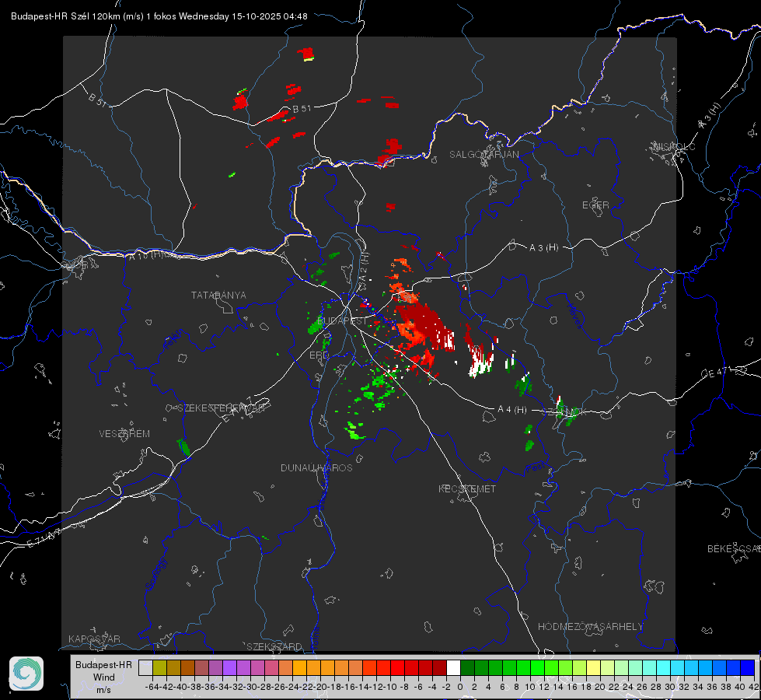Click the 'Budapest-HR Wind m/s' legend caption
The image size is (761, 700).
coord(104,677)
